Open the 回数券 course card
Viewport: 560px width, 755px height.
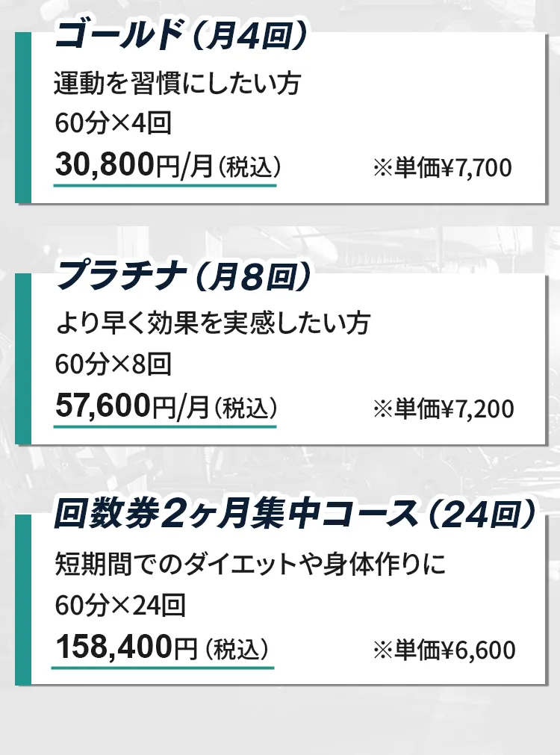(281, 600)
